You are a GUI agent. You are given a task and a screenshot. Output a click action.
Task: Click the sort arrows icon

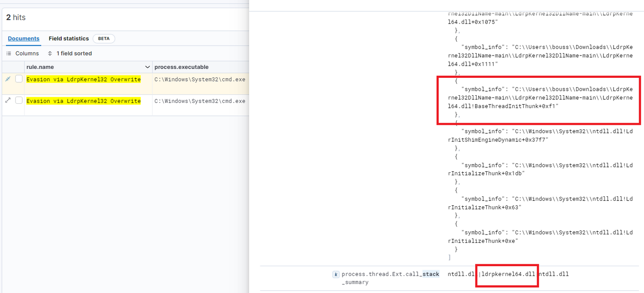point(50,53)
